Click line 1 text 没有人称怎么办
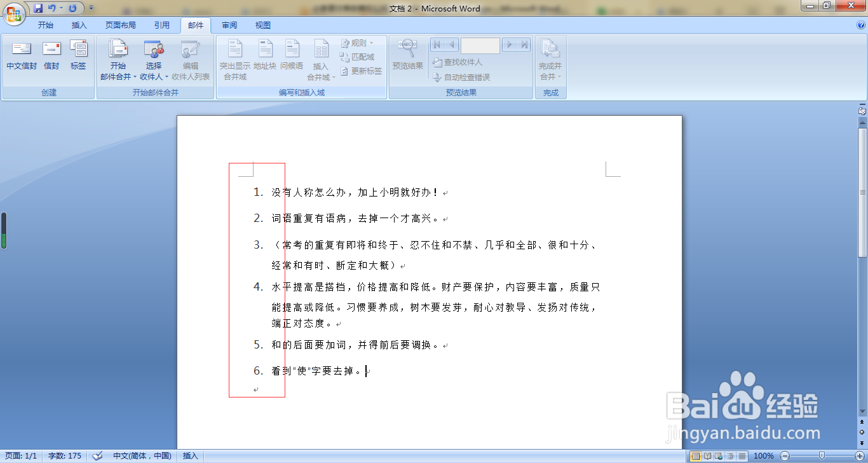This screenshot has height=463, width=868. 308,192
